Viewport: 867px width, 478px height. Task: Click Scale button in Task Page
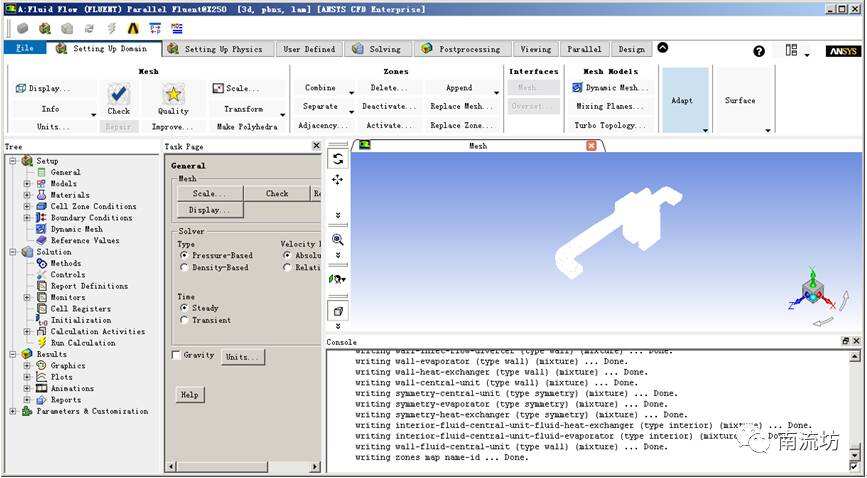(x=210, y=194)
